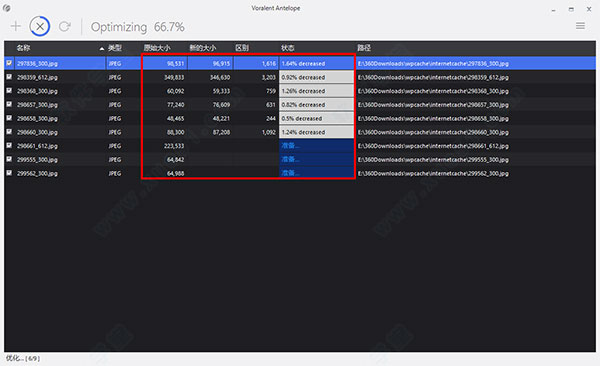Open the hamburger menu at top right
The width and height of the screenshot is (600, 366).
(580, 26)
